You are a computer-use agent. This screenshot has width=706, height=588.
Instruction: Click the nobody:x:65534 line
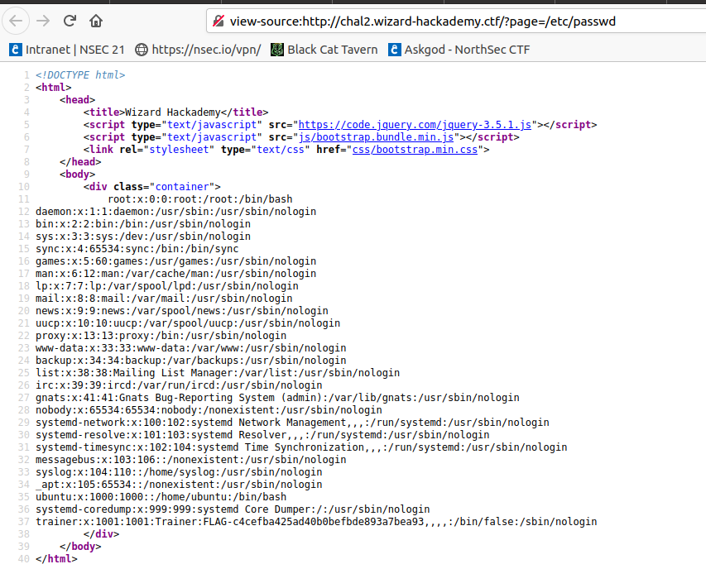click(209, 410)
